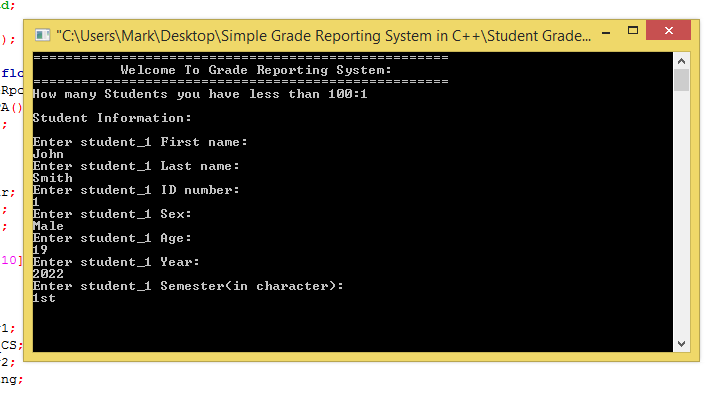Screen dimensions: 724x398
Task: Click the scrollbar down arrow
Action: pos(682,344)
